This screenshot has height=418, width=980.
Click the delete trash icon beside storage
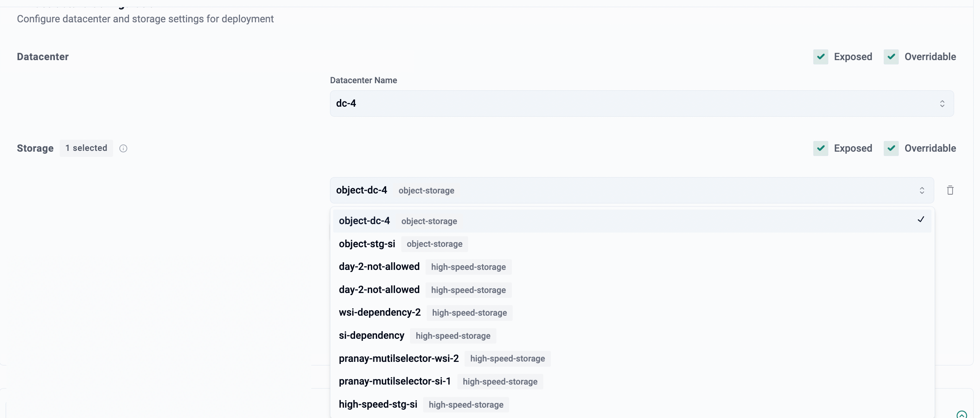[950, 190]
